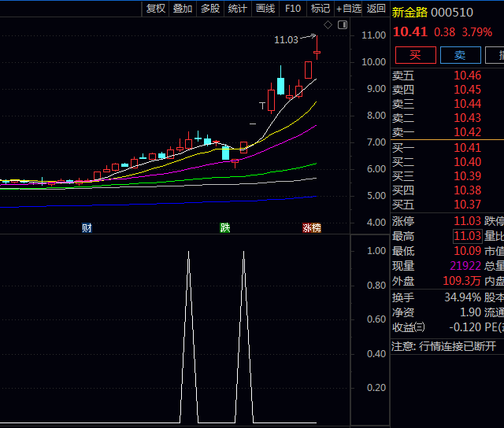Click the red 涨榜 marker on the chart
Image resolution: width=504 pixels, height=428 pixels.
click(x=312, y=228)
